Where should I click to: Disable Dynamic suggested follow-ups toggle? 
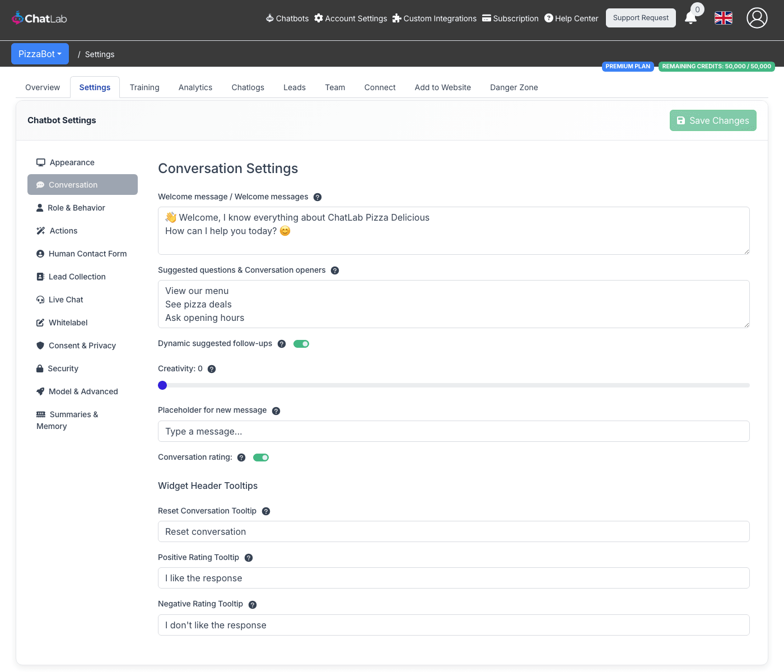click(x=301, y=344)
